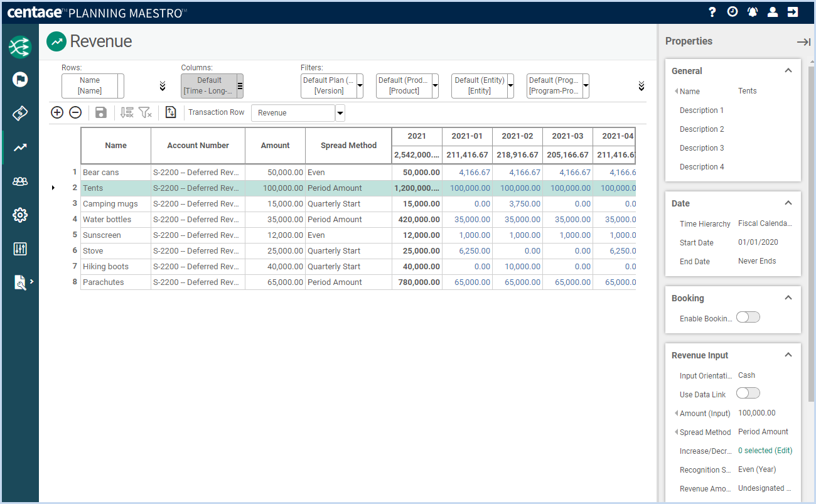
Task: Click the Name column header
Action: coord(116,146)
